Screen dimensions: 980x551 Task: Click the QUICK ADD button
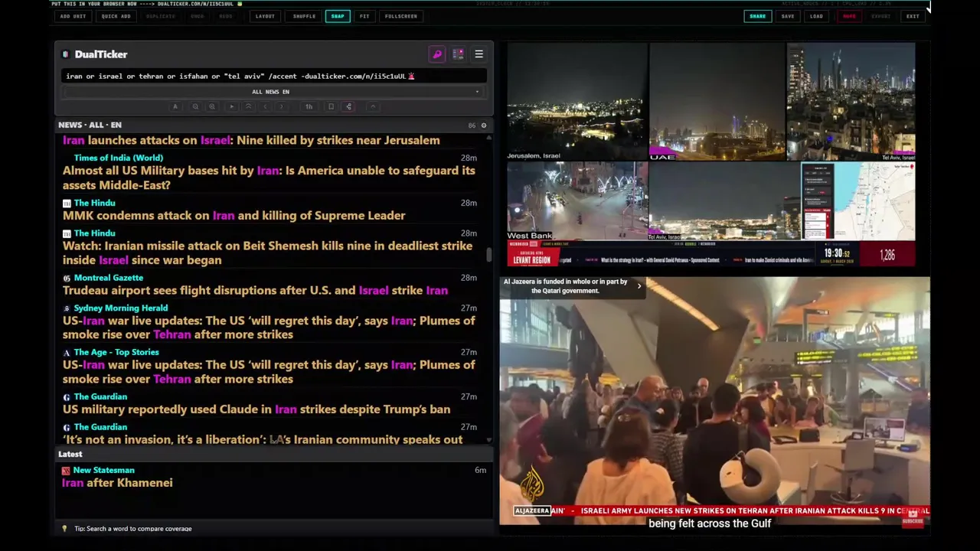point(116,16)
